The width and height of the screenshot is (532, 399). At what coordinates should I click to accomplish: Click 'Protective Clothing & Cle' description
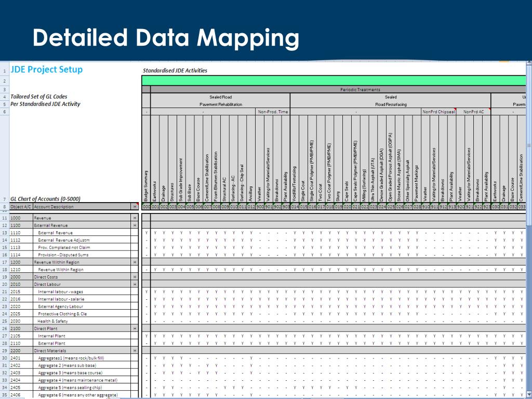pyautogui.click(x=62, y=314)
